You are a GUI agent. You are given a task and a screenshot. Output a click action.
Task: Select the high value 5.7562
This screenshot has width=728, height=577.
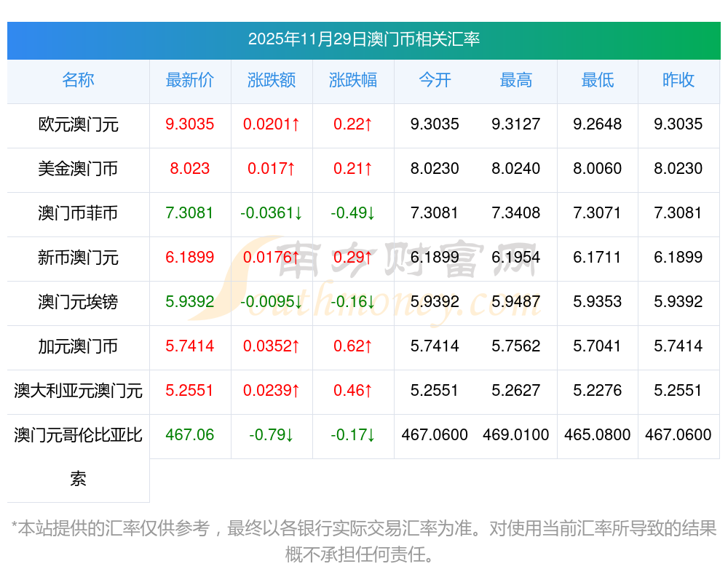coord(516,346)
